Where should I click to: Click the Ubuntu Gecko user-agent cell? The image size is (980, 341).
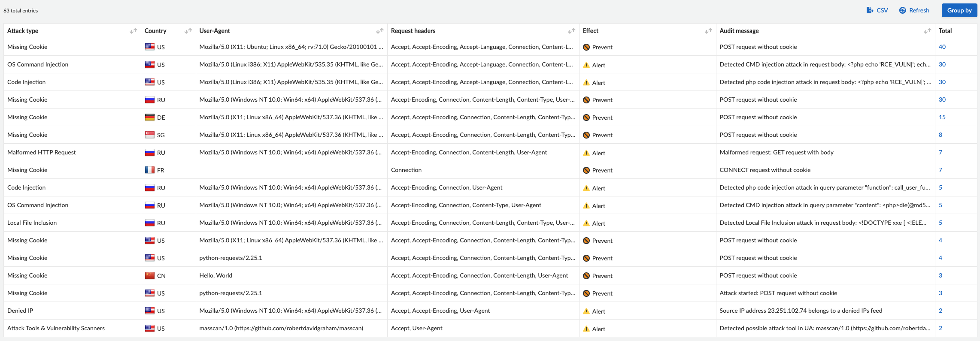tap(291, 47)
